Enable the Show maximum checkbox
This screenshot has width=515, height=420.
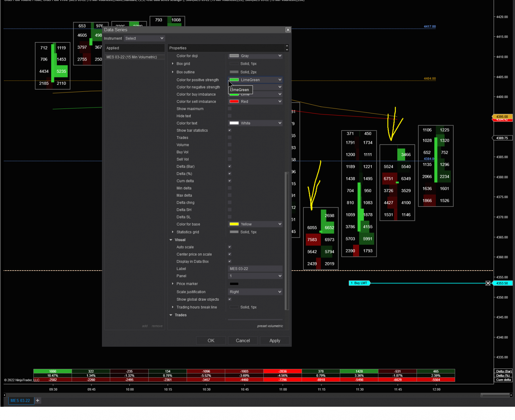[230, 109]
